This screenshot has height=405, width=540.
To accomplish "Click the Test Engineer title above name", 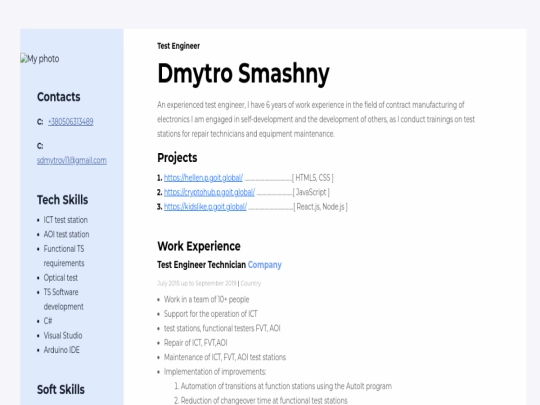I will click(x=178, y=46).
